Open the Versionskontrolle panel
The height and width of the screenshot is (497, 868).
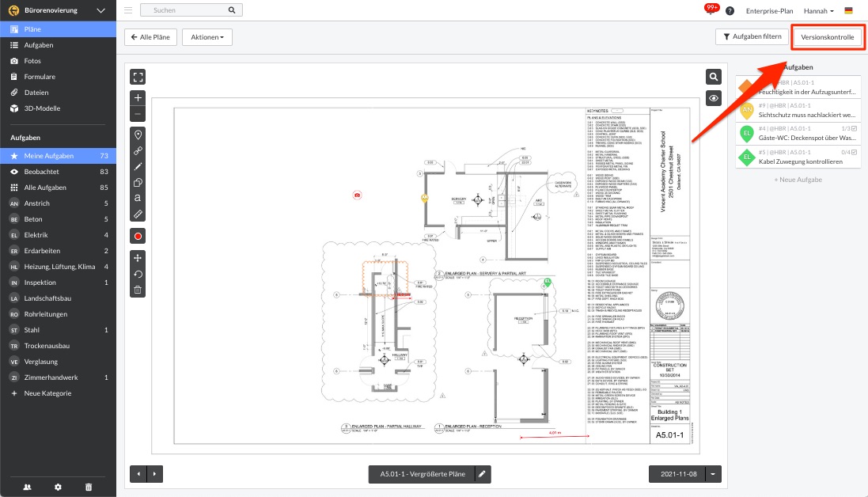click(x=826, y=36)
